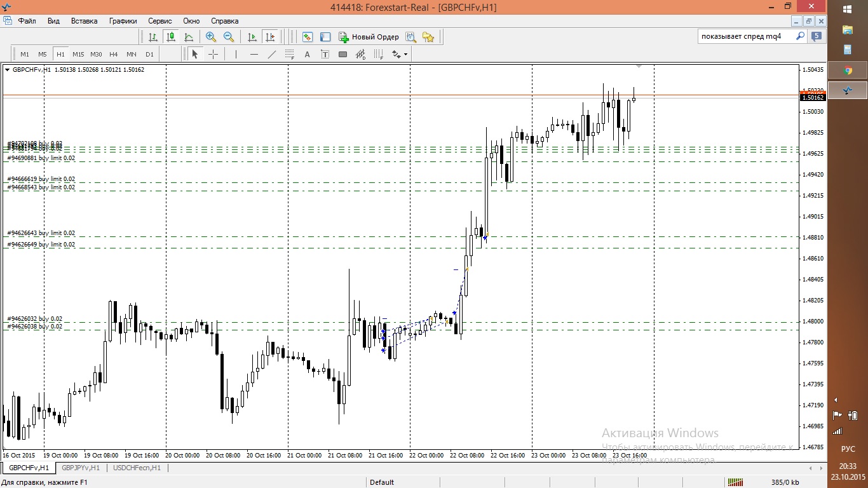
Task: Select the trendline drawing tool
Action: coord(272,55)
